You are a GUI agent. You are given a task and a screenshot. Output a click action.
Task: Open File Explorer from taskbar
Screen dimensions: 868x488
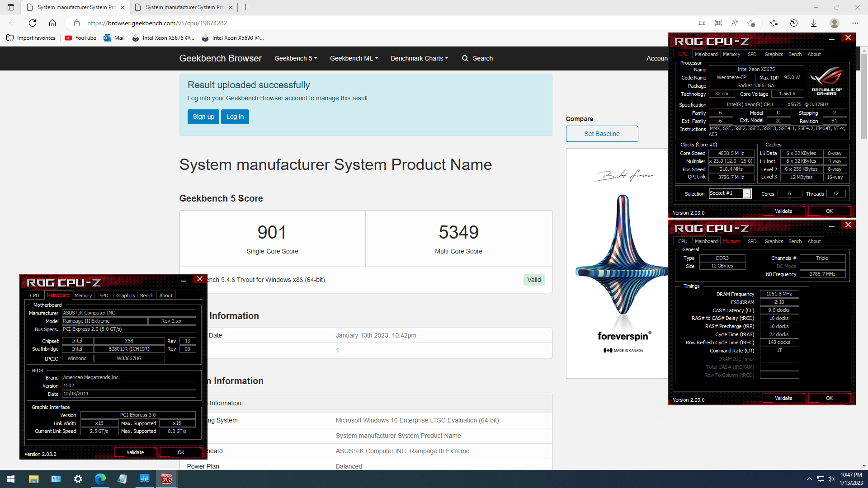pos(33,479)
